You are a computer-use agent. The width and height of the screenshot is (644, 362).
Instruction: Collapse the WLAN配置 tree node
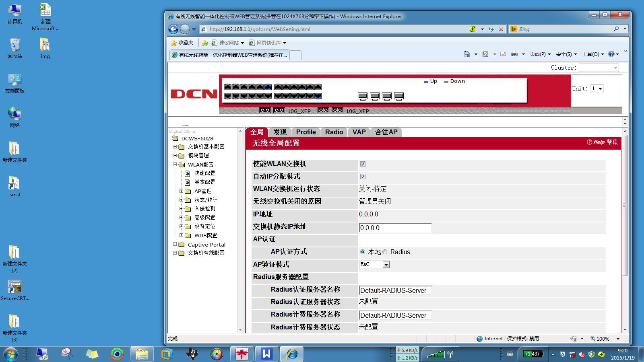(x=175, y=164)
